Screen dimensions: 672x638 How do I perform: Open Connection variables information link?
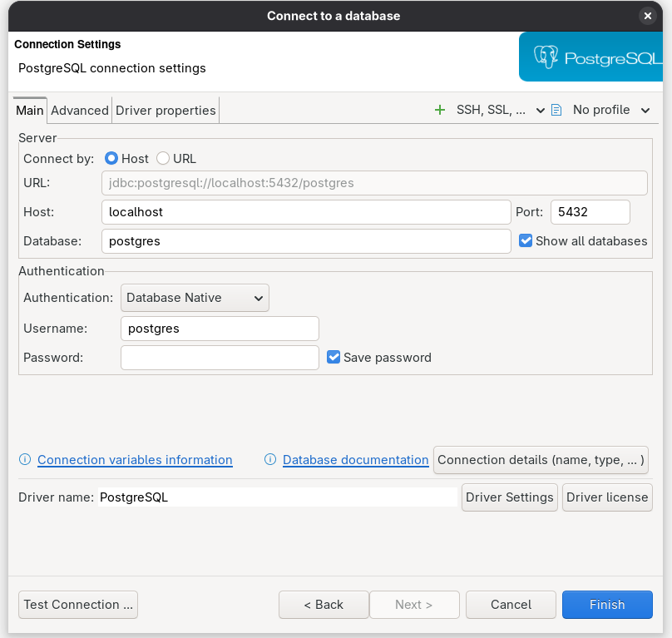point(135,460)
